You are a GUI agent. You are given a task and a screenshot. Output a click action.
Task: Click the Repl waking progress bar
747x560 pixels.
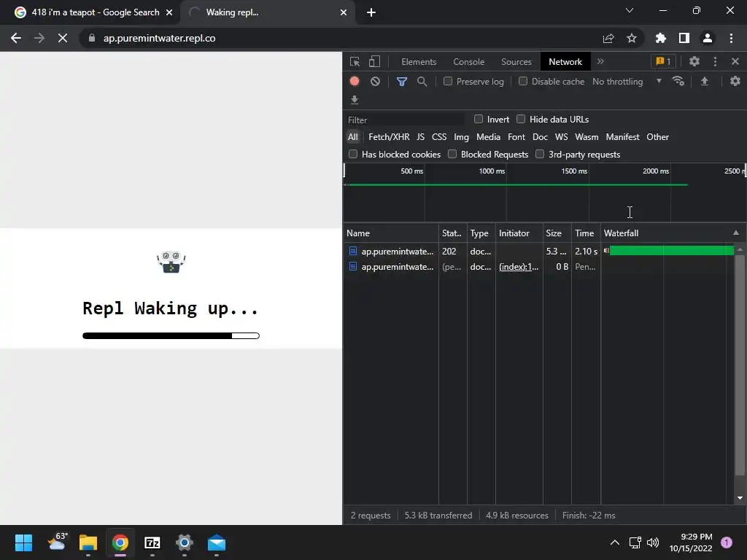pos(171,335)
